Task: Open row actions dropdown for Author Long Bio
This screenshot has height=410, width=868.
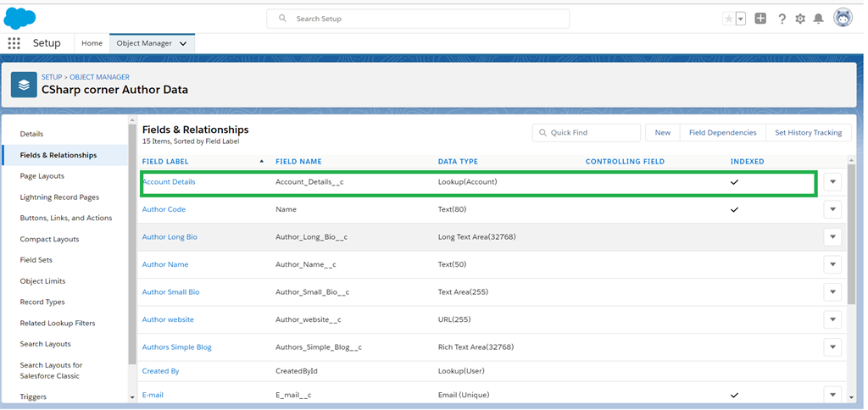Action: [x=832, y=237]
